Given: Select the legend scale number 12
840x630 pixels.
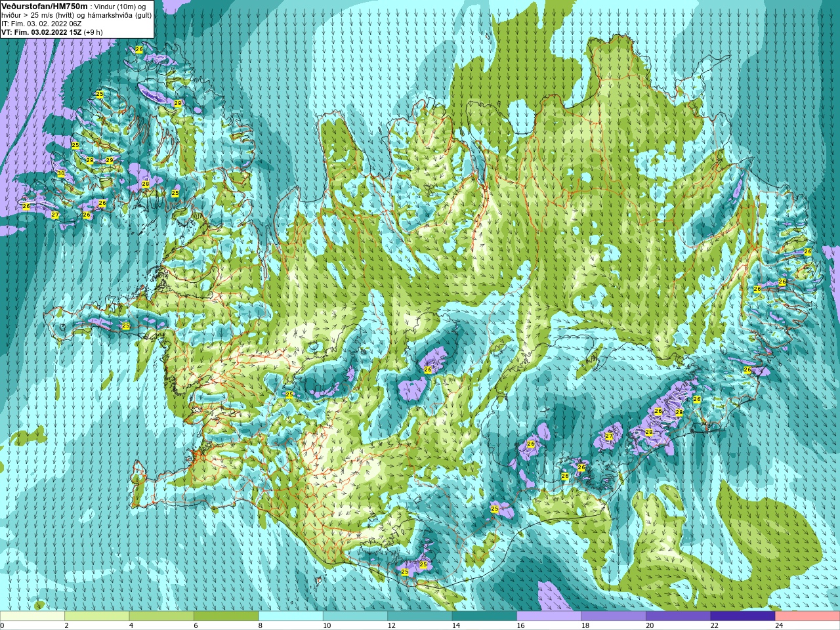Looking at the screenshot, I should (391, 625).
